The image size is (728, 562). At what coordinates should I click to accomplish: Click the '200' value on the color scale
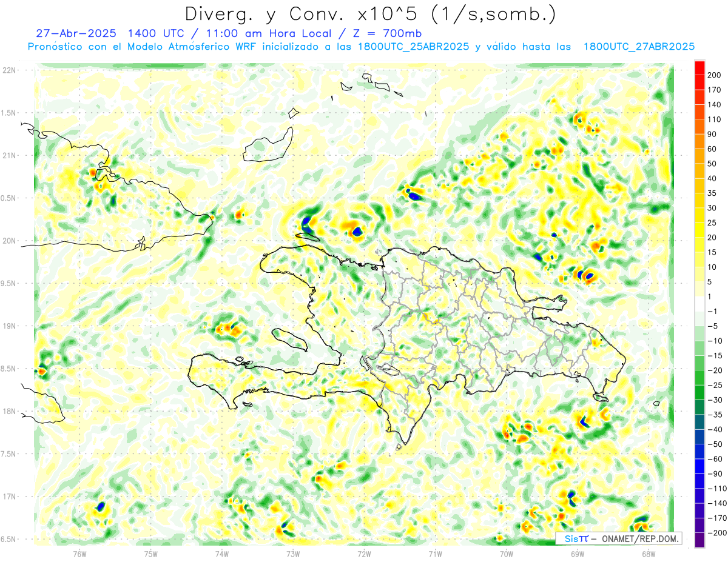(x=715, y=75)
